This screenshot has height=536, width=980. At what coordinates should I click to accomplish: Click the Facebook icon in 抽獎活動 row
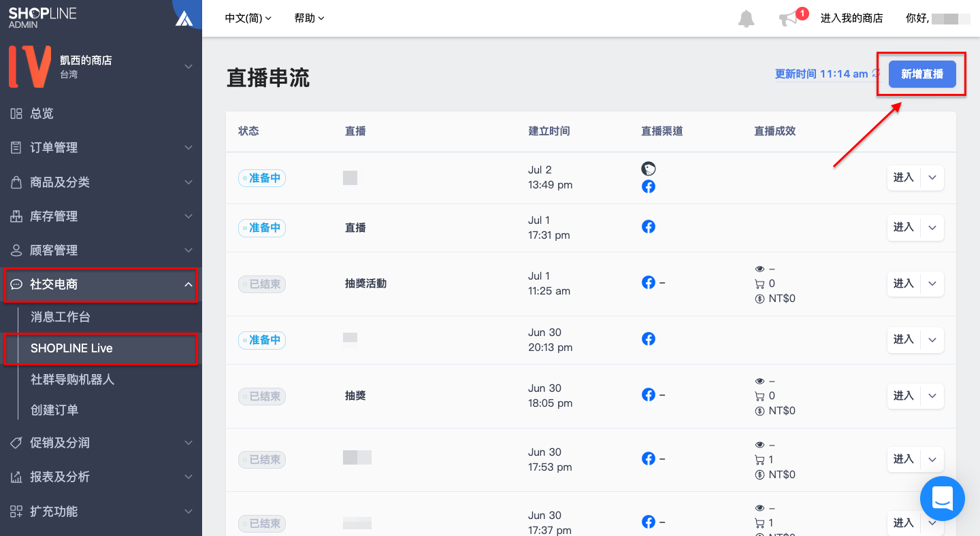point(649,282)
